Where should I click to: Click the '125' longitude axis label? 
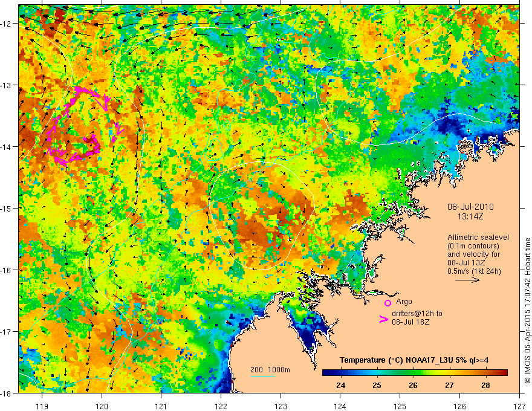pyautogui.click(x=400, y=406)
